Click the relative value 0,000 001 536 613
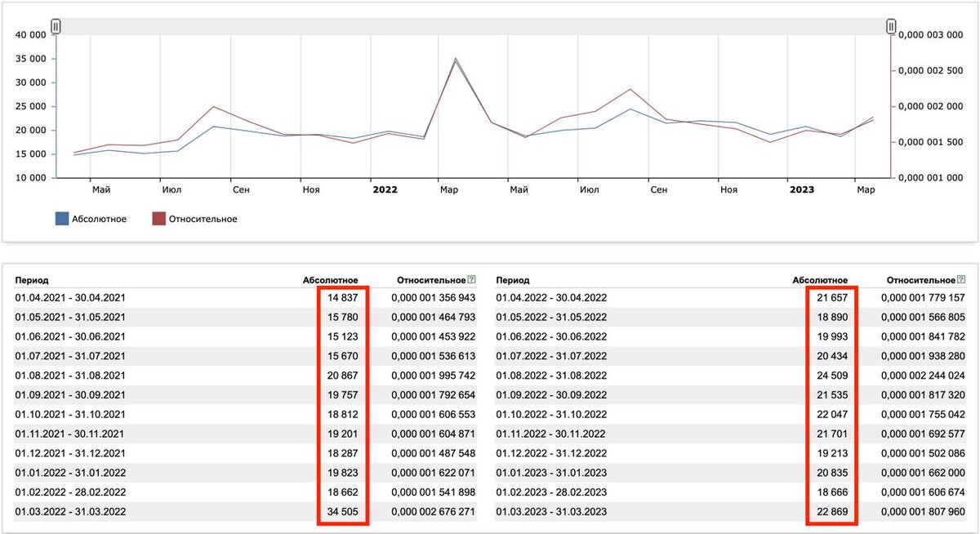This screenshot has height=534, width=980. [433, 356]
